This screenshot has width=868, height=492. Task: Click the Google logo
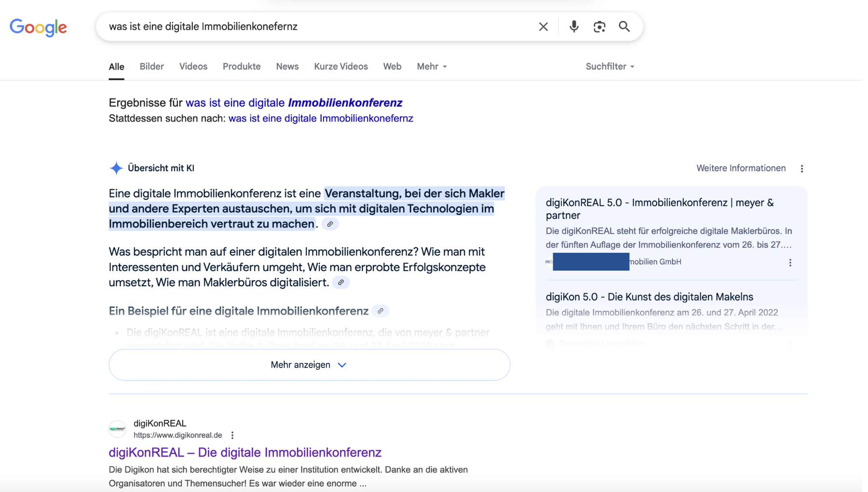pyautogui.click(x=38, y=27)
